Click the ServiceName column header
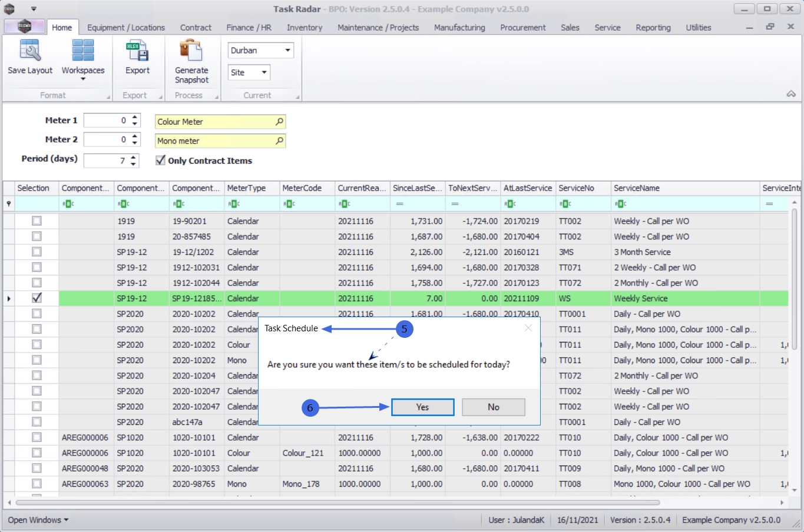This screenshot has width=804, height=532. (636, 188)
